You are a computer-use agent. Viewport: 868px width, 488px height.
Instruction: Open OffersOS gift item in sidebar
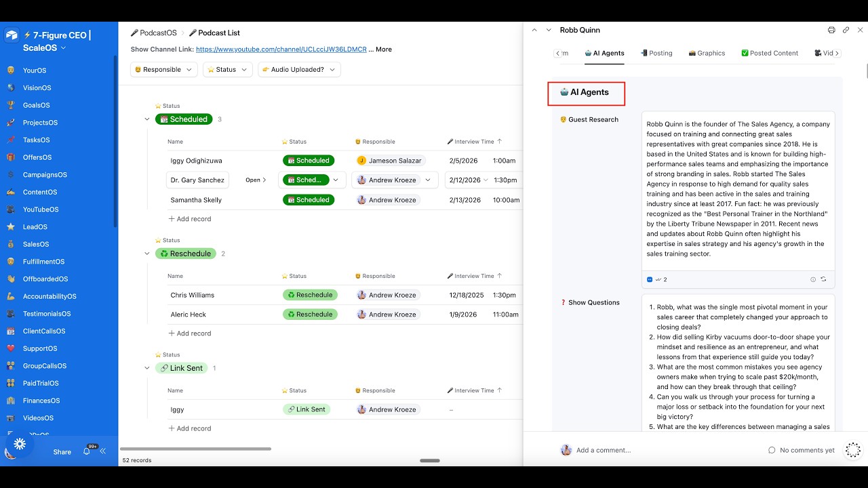(x=37, y=157)
